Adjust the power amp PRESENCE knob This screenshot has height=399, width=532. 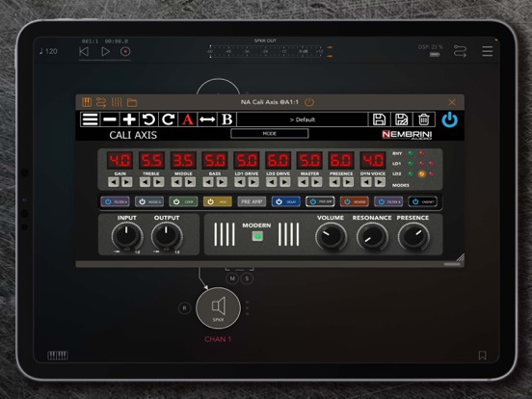point(413,237)
